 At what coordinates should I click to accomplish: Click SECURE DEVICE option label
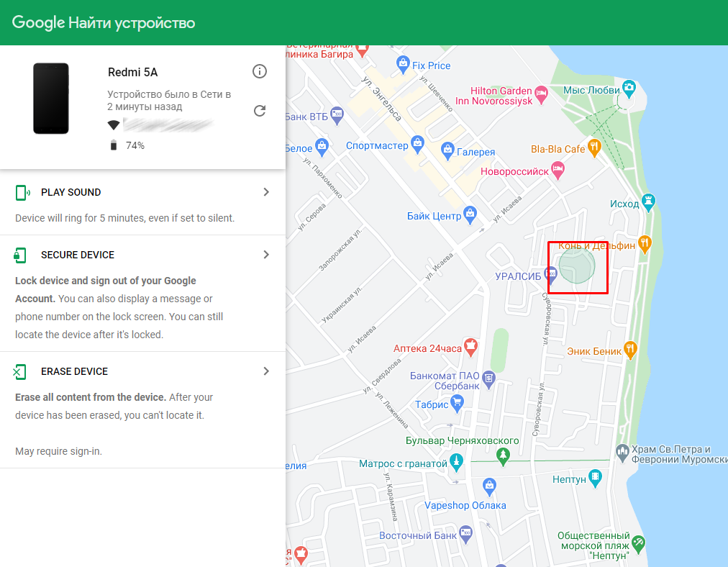pos(78,255)
